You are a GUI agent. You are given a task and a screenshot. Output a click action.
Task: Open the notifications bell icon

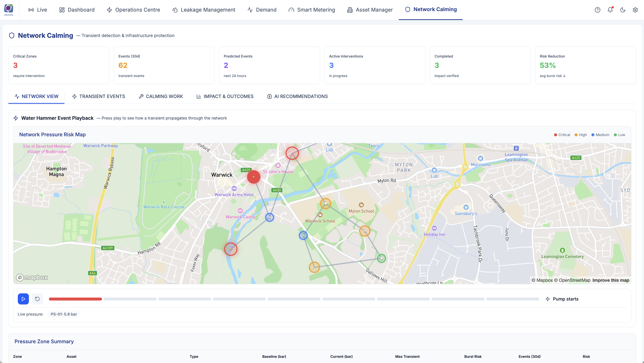coord(610,10)
